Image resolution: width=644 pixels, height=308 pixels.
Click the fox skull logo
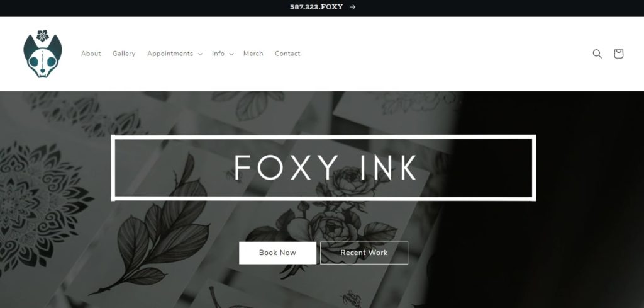point(43,54)
